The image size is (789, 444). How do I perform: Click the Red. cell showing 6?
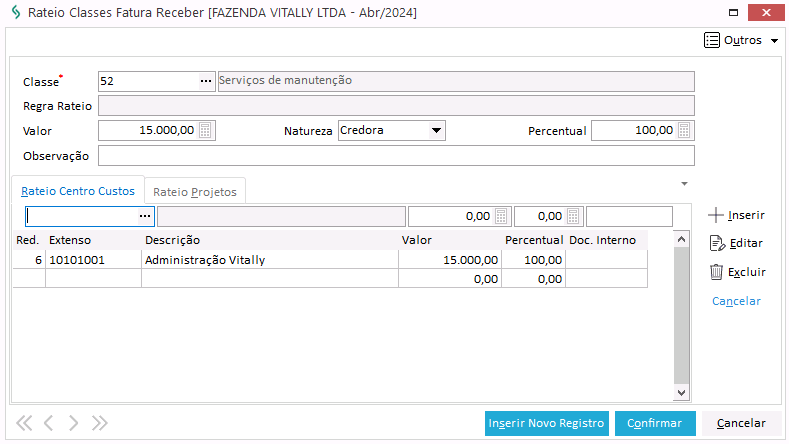click(29, 260)
